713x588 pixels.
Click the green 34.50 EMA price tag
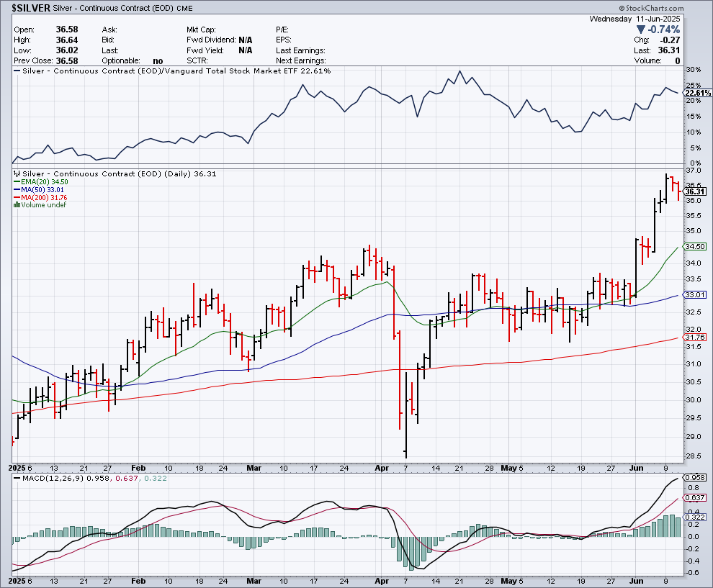click(694, 246)
